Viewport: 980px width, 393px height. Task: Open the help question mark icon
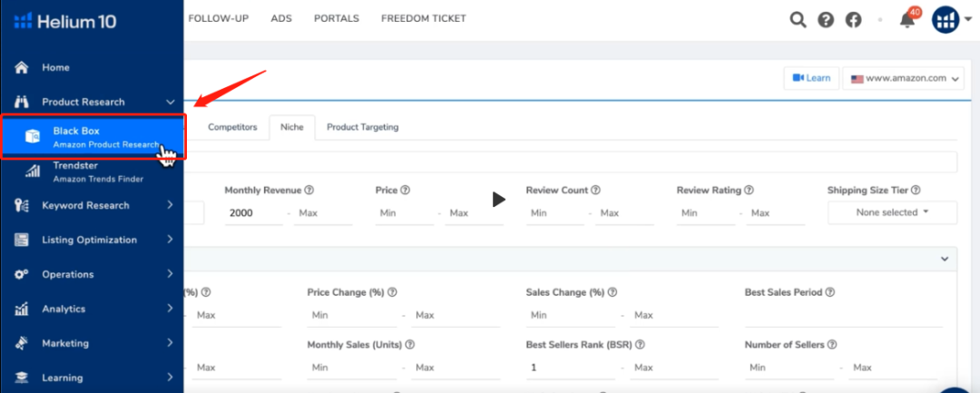[x=826, y=20]
